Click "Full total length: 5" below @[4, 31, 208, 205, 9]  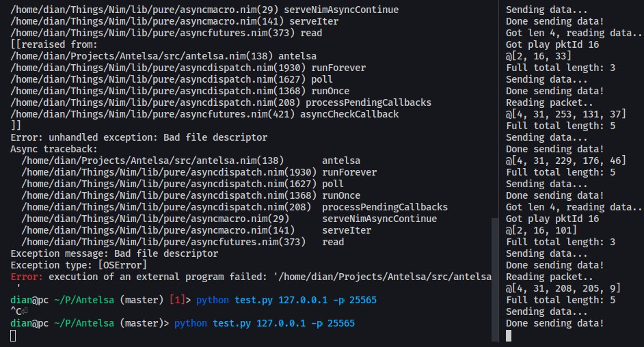561,300
